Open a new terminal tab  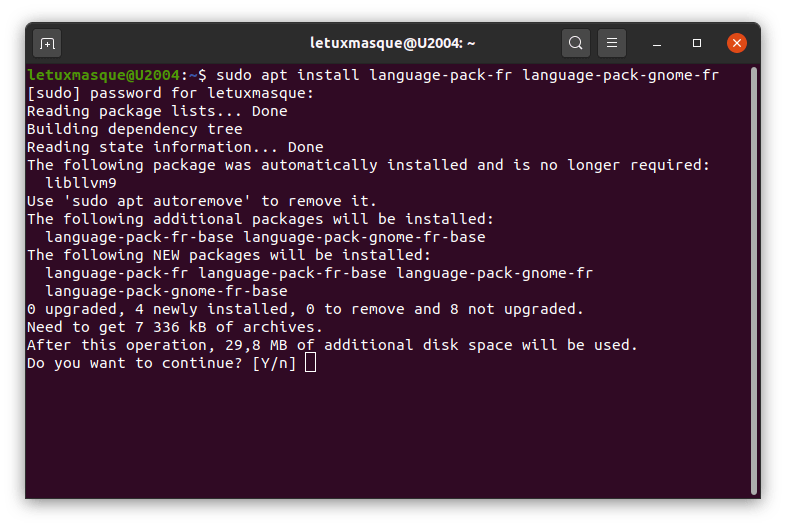(47, 44)
